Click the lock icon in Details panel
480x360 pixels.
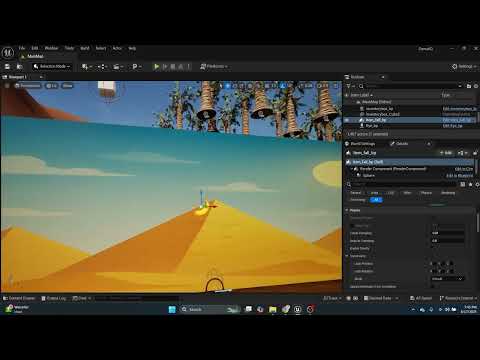point(475,153)
